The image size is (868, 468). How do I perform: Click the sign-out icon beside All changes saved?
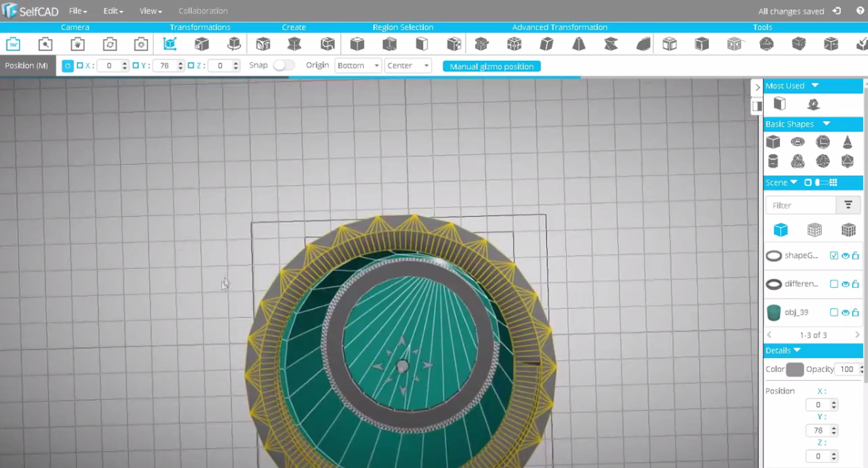click(x=837, y=10)
